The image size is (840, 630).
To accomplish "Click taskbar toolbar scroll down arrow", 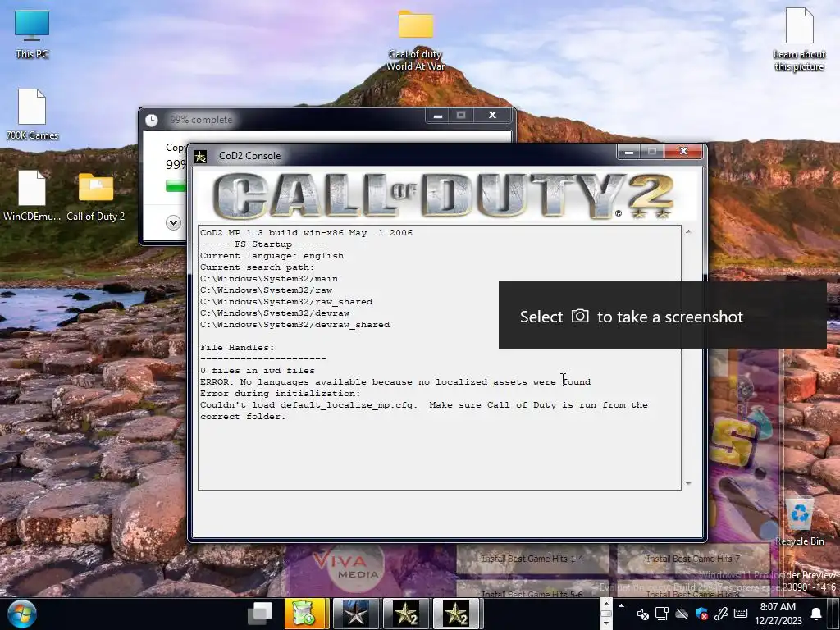I will (x=606, y=623).
